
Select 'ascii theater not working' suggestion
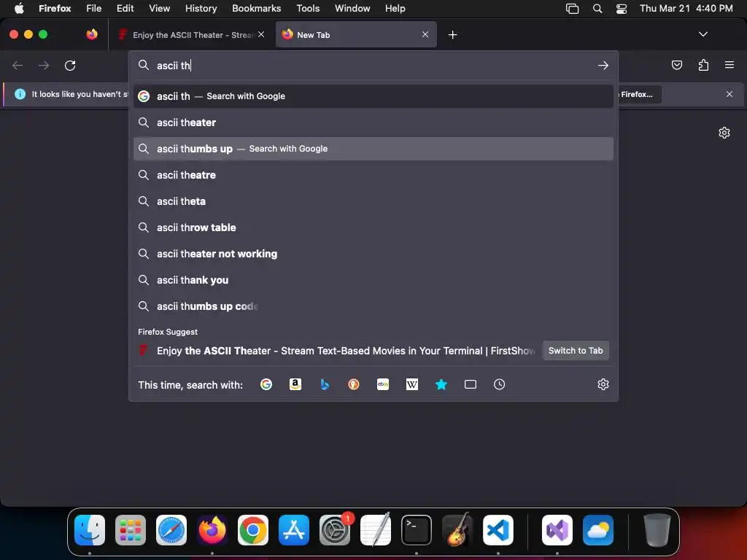[373, 254]
